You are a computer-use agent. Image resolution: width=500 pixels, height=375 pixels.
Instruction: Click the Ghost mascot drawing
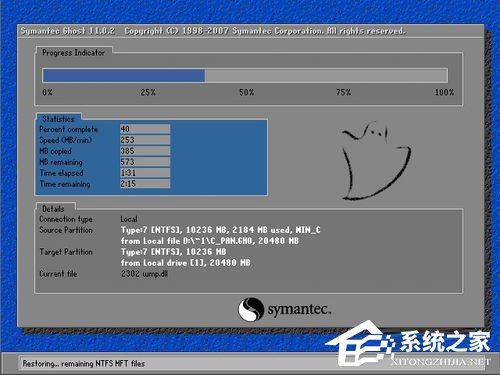(x=376, y=161)
